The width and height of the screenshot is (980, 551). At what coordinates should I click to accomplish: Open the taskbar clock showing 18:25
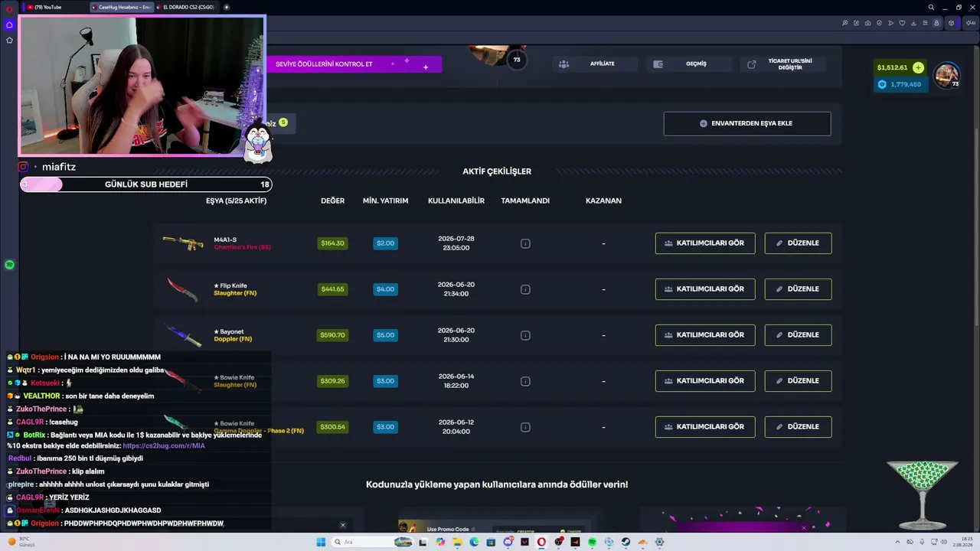[x=965, y=542]
